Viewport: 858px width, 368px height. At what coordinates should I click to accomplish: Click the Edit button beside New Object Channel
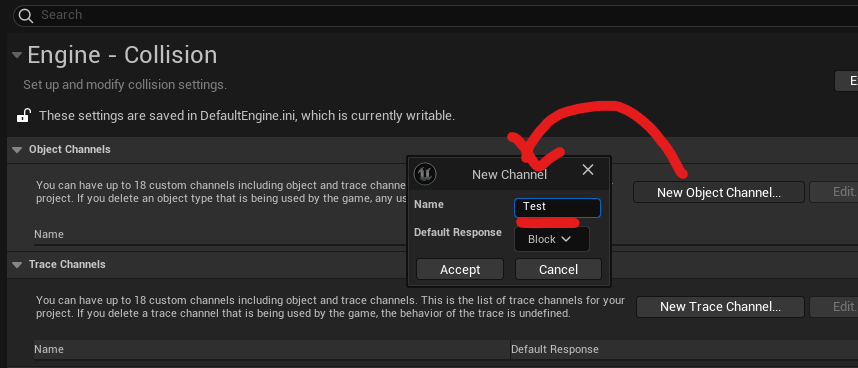[835, 192]
